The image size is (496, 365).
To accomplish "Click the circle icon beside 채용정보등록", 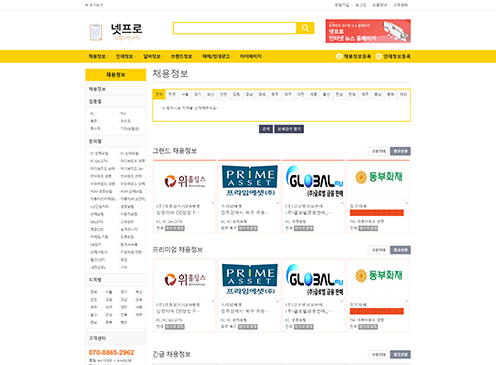I will [339, 57].
